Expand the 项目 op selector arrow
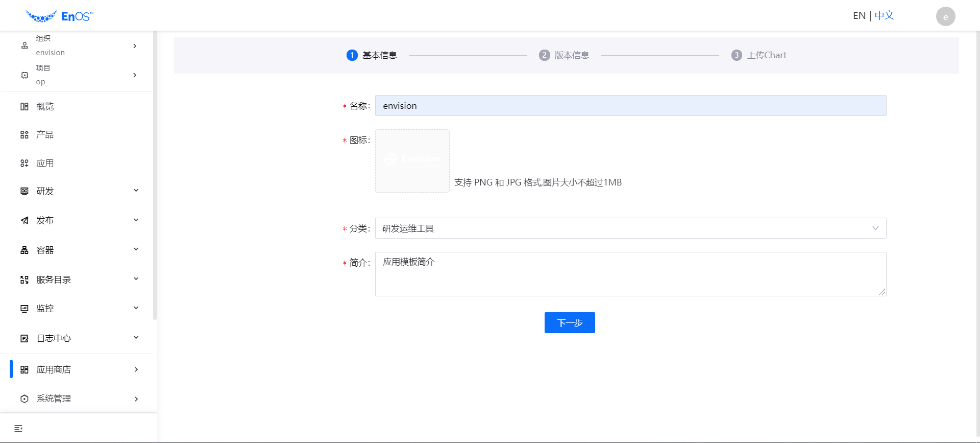 (135, 75)
